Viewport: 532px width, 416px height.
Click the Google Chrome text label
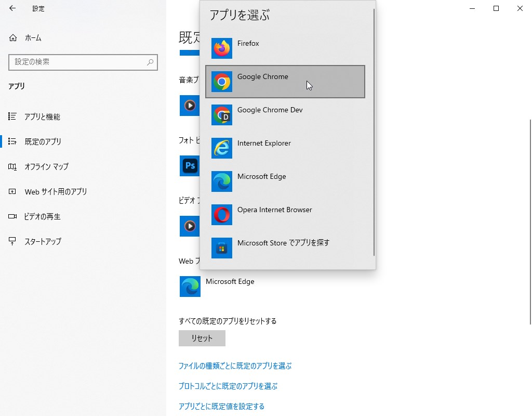point(262,76)
